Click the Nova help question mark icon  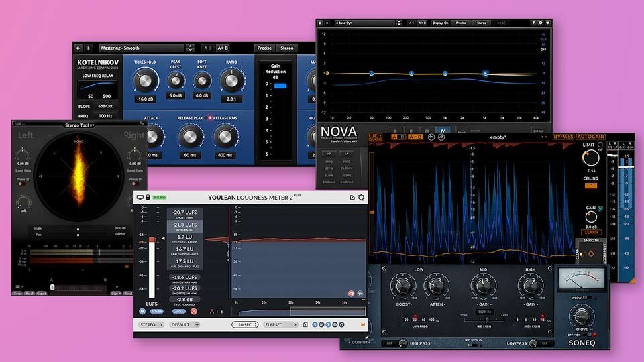533,23
